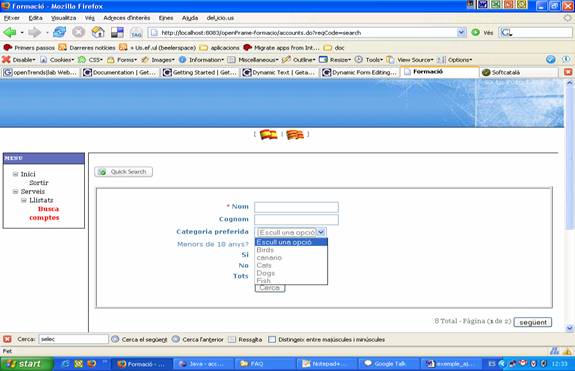The width and height of the screenshot is (575, 371).
Task: Click into the Nom text field
Action: 296,207
